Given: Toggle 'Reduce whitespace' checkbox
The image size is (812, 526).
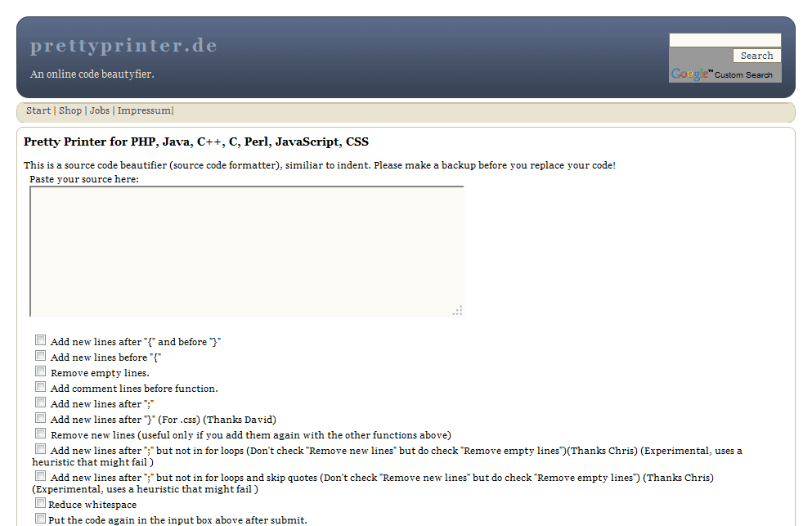Looking at the screenshot, I should [40, 502].
